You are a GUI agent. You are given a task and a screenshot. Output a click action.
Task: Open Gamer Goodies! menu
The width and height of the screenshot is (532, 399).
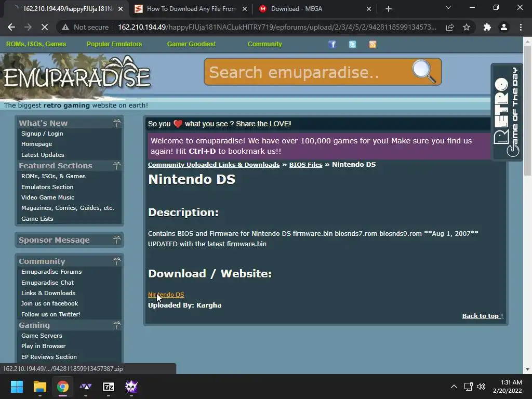(x=191, y=44)
